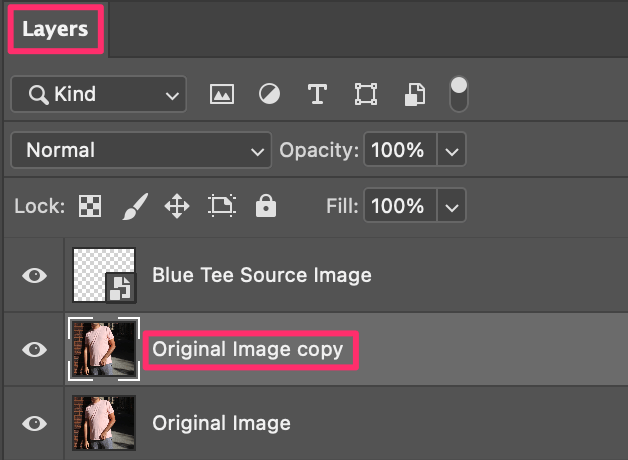Viewport: 628px width, 460px height.
Task: Click the Opacity 100% value field
Action: 400,150
